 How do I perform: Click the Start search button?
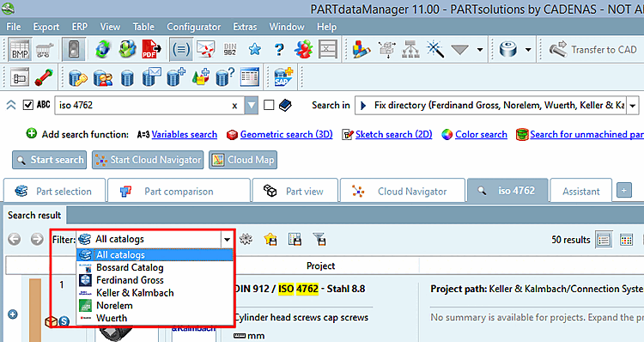[49, 160]
